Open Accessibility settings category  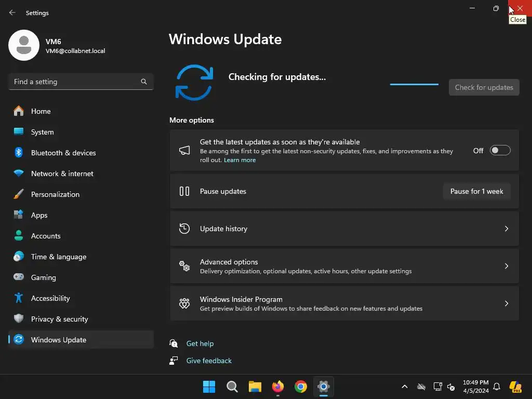(81, 298)
